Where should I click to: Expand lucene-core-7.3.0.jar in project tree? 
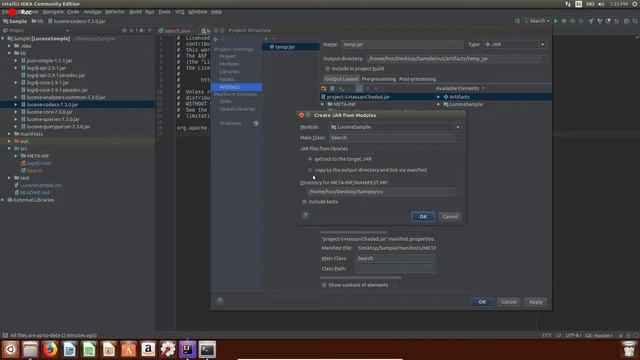(16, 112)
